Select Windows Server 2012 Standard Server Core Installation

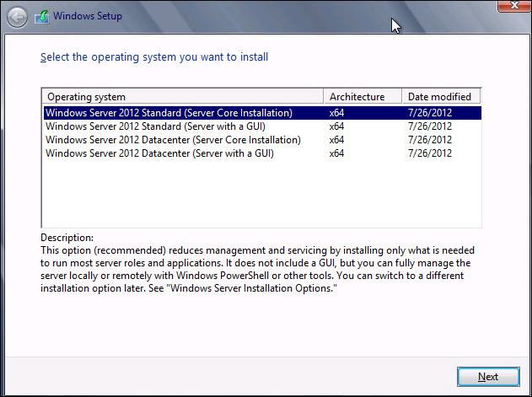point(169,113)
